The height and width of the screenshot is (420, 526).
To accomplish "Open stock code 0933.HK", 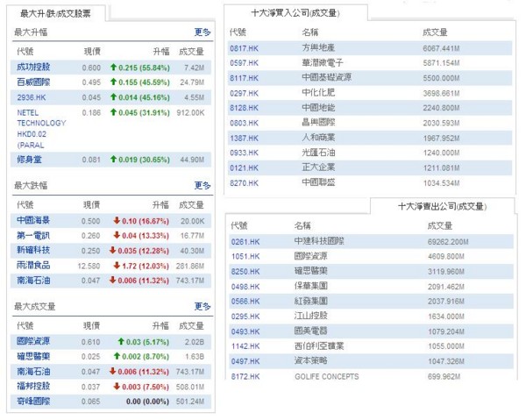I will [x=245, y=153].
